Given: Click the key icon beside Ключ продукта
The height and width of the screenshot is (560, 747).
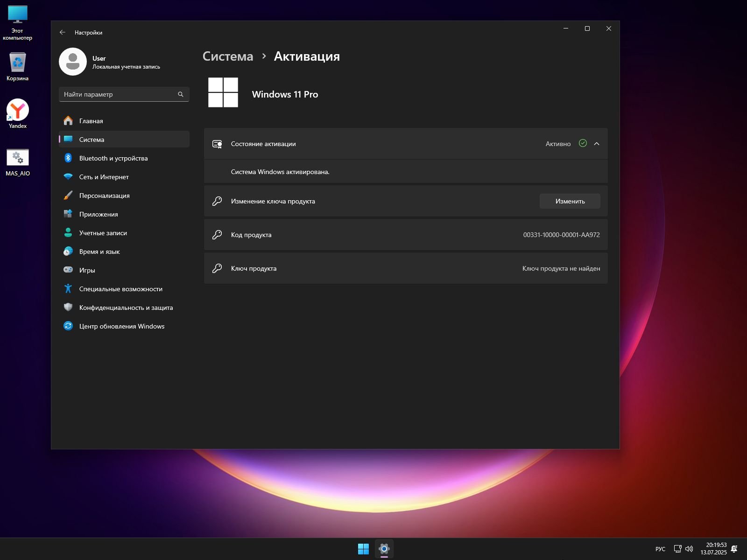Looking at the screenshot, I should pyautogui.click(x=217, y=268).
